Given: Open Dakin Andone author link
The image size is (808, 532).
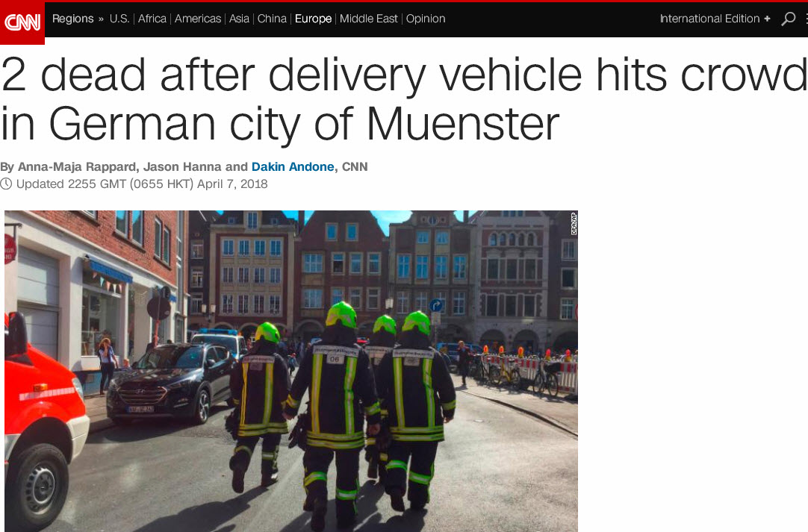Looking at the screenshot, I should click(293, 167).
